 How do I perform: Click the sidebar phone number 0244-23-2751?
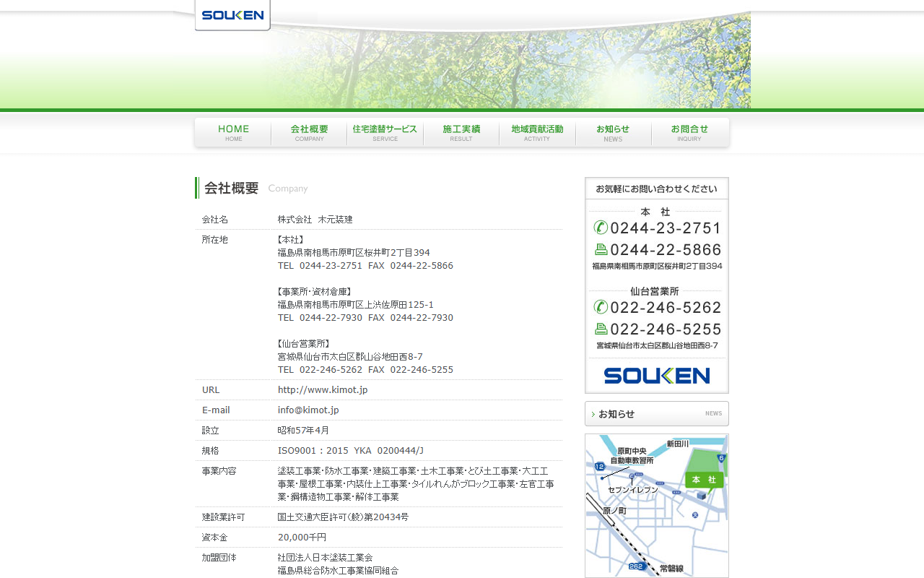click(666, 228)
